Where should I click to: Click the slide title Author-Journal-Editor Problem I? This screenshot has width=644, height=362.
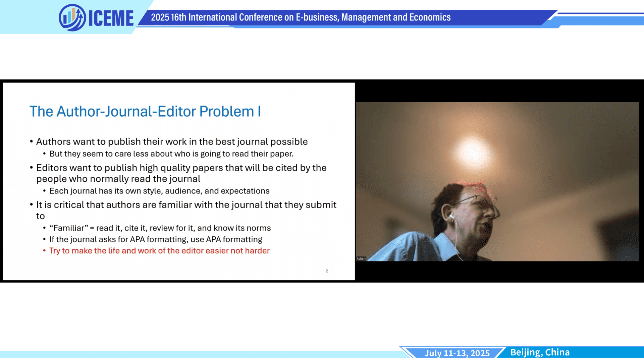point(145,112)
